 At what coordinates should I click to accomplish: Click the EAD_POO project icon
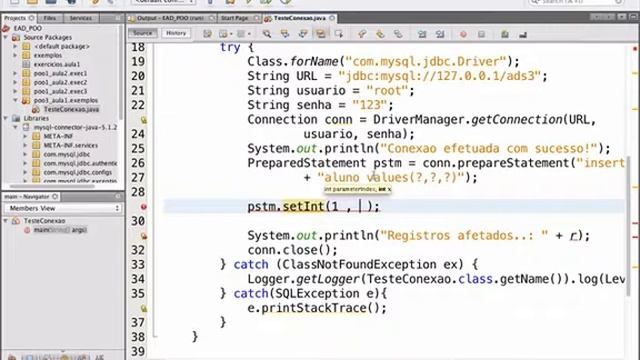tap(6, 28)
